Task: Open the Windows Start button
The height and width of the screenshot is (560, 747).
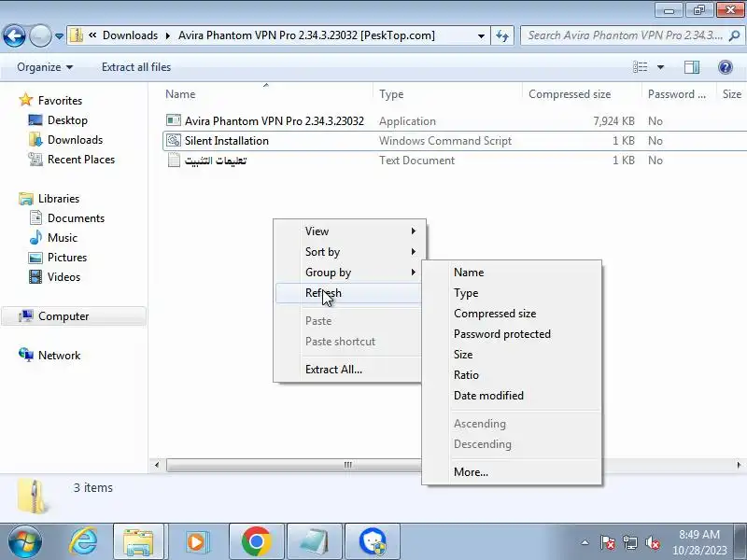Action: click(x=25, y=541)
